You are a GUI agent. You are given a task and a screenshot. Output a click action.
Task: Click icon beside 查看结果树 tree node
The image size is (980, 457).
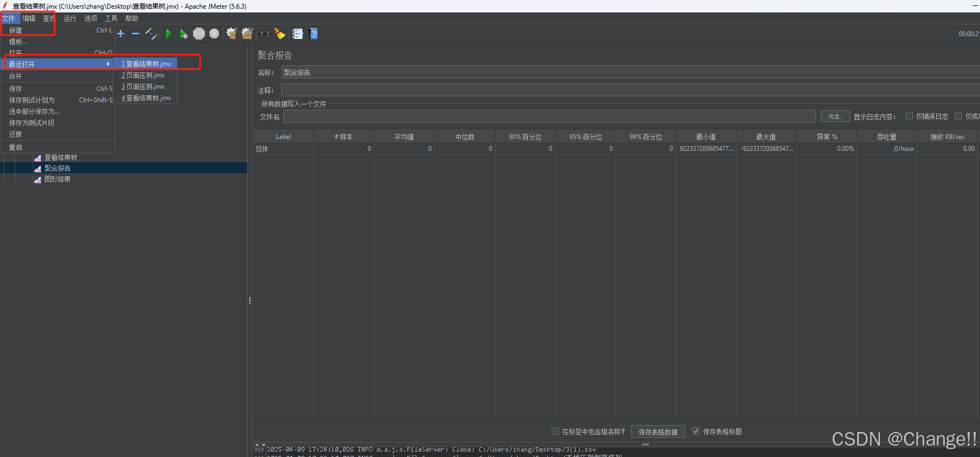(38, 158)
